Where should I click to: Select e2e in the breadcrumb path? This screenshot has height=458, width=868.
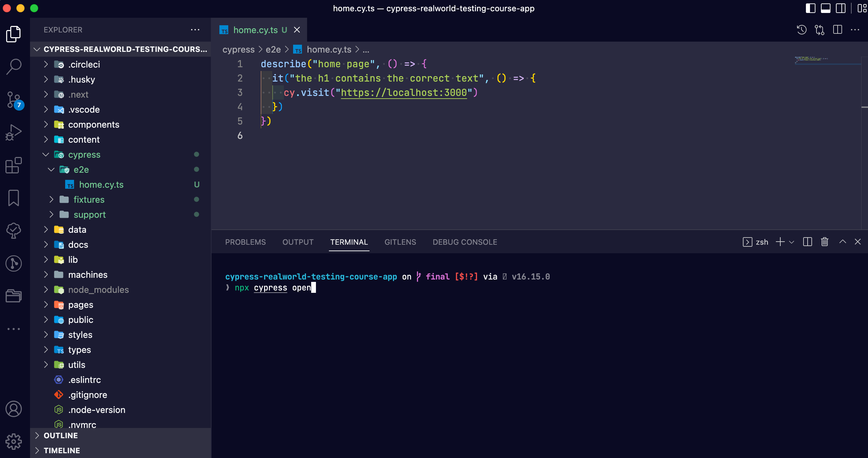tap(273, 49)
